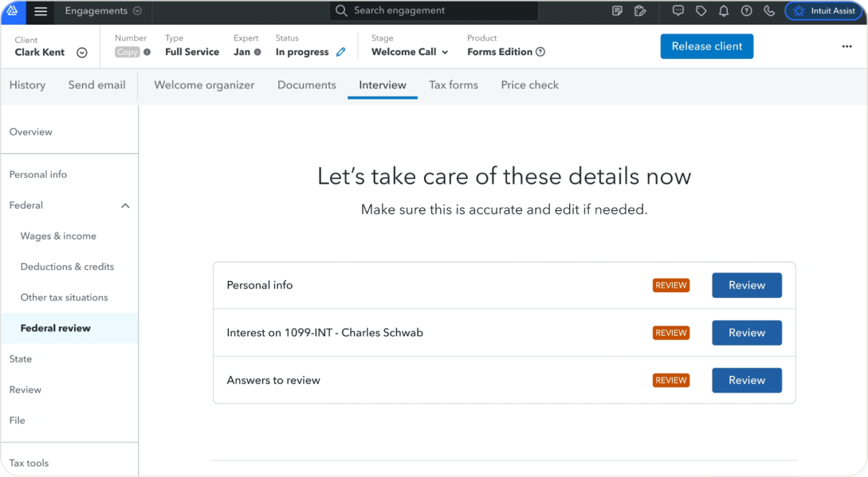
Task: Click REVIEW badge on Personal info row
Action: pyautogui.click(x=671, y=286)
